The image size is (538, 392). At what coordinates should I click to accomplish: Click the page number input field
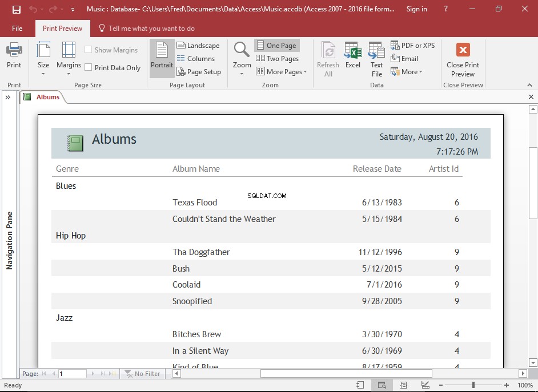coord(72,374)
